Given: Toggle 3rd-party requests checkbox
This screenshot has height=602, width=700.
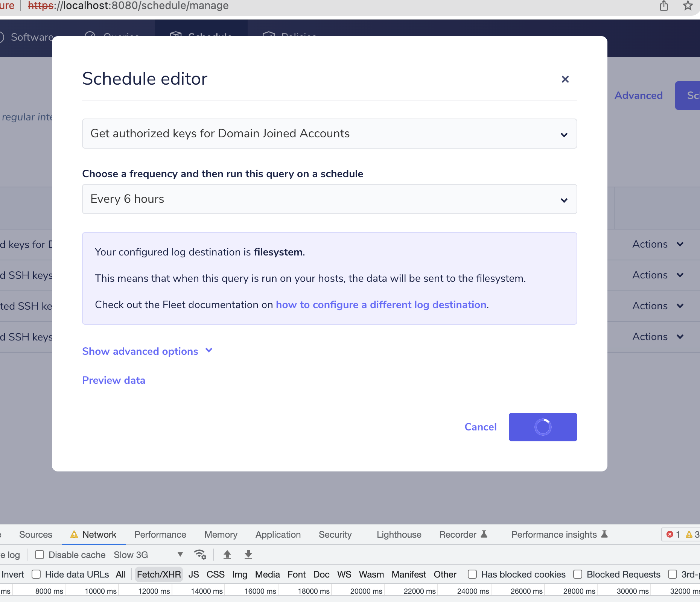Looking at the screenshot, I should point(673,574).
